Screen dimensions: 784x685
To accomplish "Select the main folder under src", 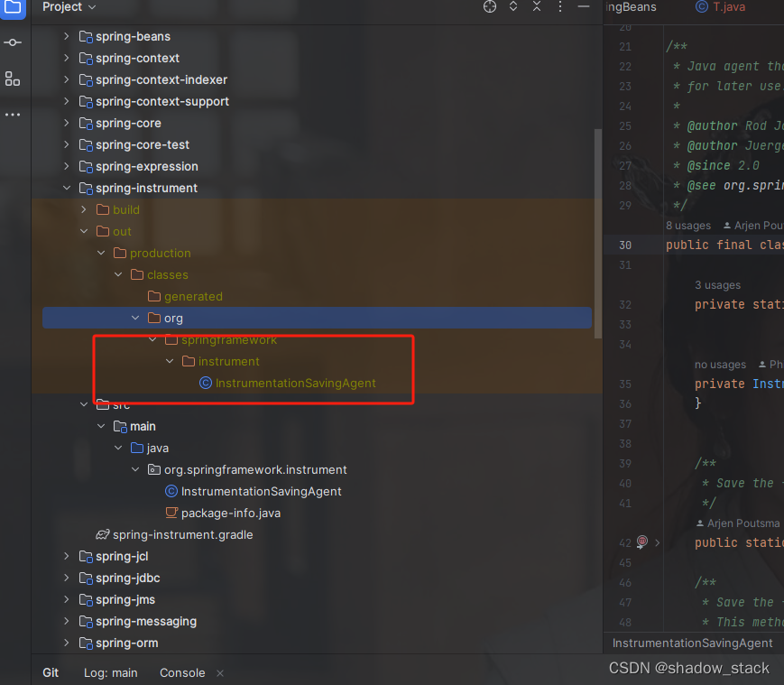I will [x=143, y=427].
